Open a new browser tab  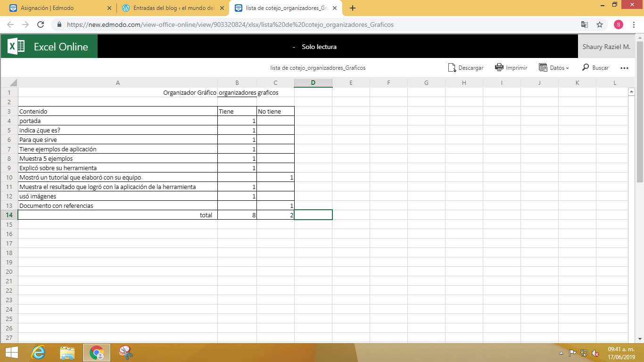pos(353,8)
